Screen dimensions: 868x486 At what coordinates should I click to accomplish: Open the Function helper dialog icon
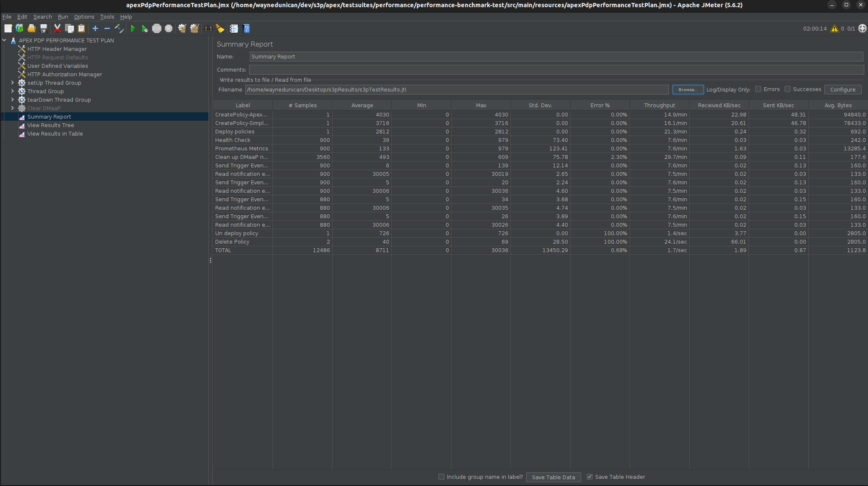click(x=234, y=28)
